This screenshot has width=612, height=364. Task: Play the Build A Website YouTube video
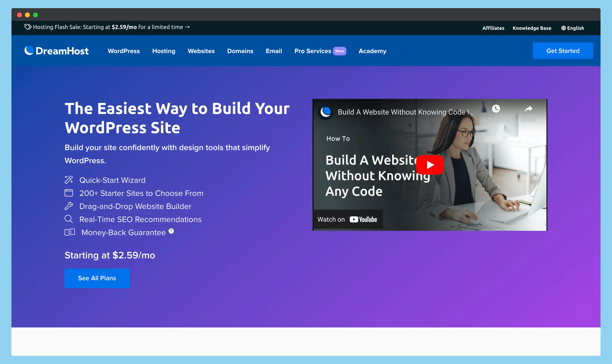point(430,165)
